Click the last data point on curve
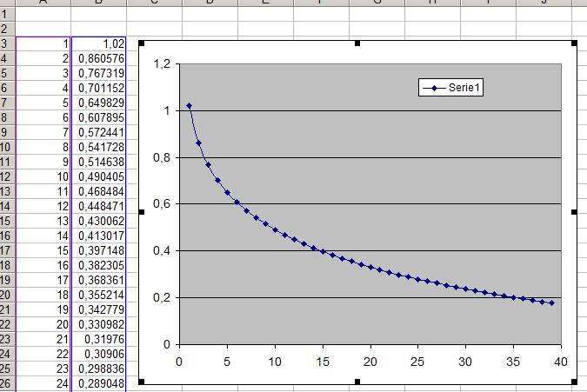Screen dimensions: 587x392 pyautogui.click(x=552, y=303)
